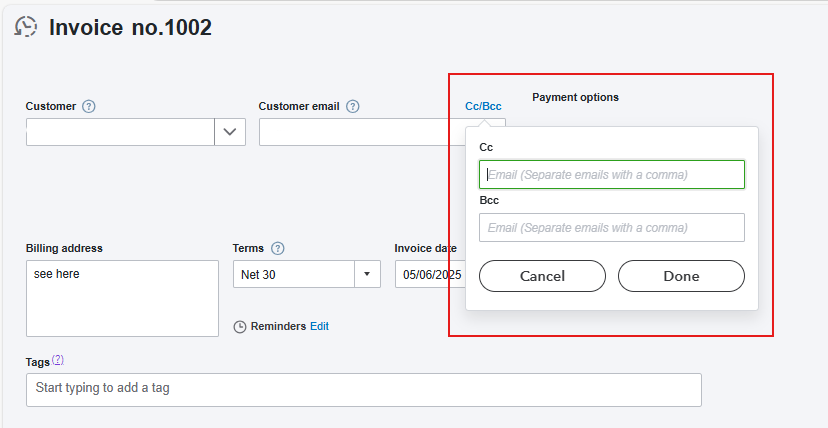Confirm Cc/Bcc with the Done button
The width and height of the screenshot is (828, 428).
tap(681, 276)
